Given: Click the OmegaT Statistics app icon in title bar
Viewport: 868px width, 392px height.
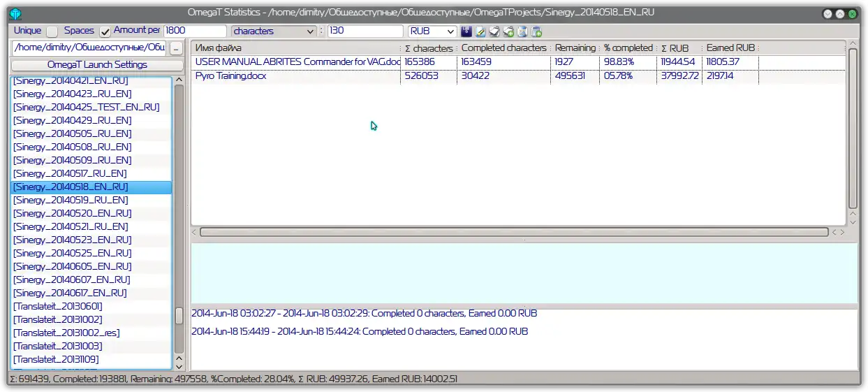Looking at the screenshot, I should pos(15,13).
